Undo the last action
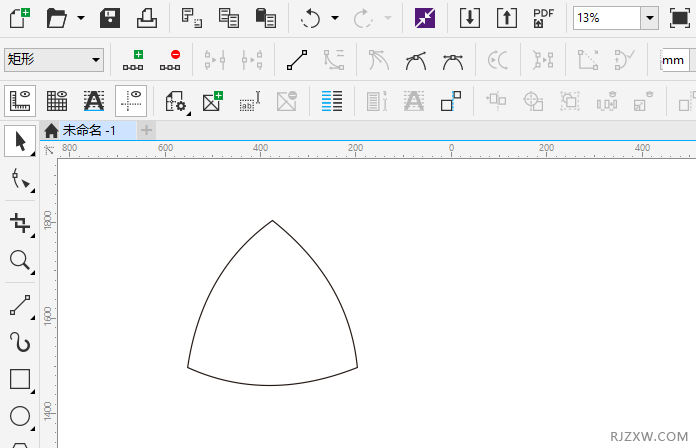696x448 pixels. tap(310, 18)
